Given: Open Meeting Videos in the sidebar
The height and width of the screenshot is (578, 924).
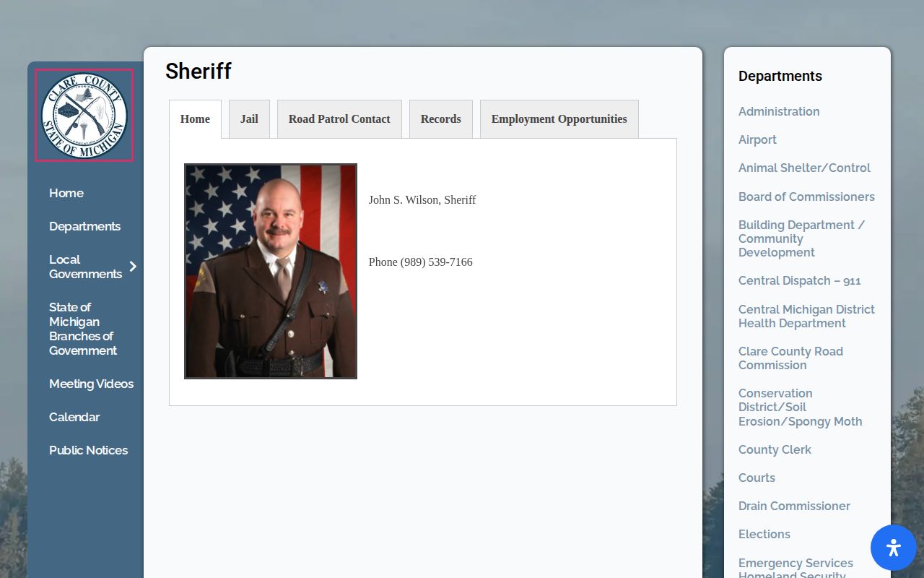Looking at the screenshot, I should click(91, 384).
